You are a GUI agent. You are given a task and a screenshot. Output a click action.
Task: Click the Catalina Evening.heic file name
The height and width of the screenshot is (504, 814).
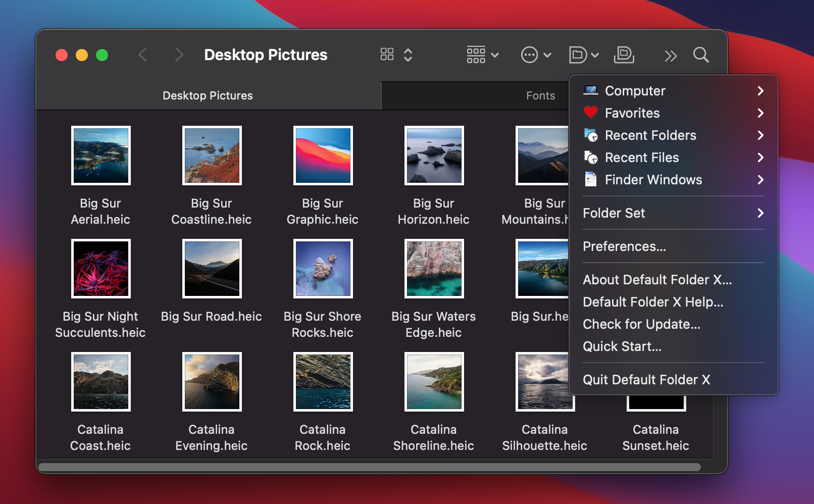[x=212, y=438]
